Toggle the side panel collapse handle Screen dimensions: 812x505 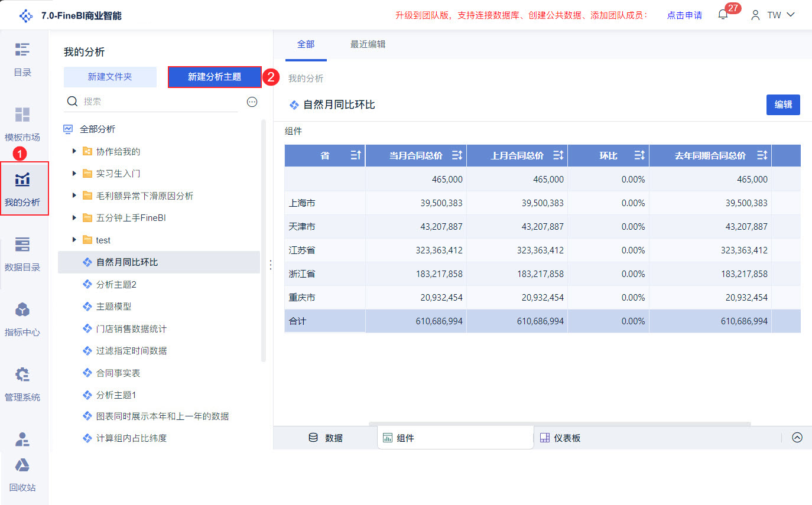[x=271, y=265]
